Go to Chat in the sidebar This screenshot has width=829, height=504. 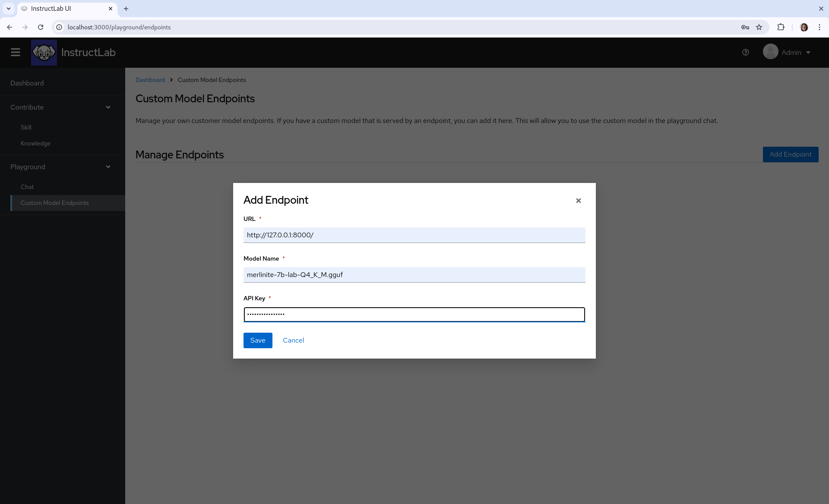click(x=27, y=187)
